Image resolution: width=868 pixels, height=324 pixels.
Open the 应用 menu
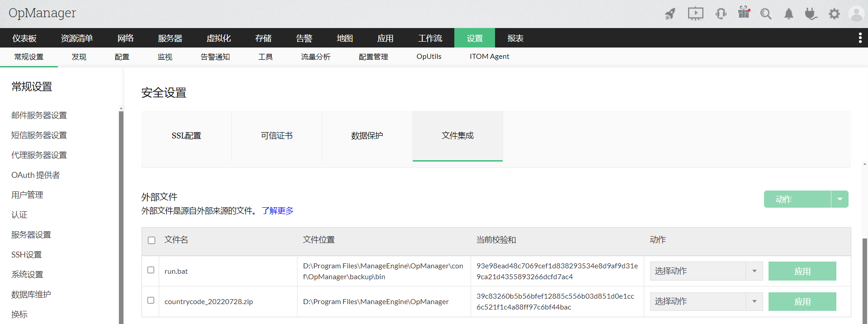[x=386, y=38]
